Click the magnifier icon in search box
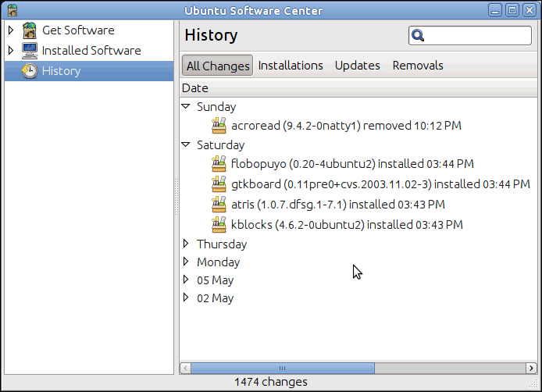The image size is (542, 392). [x=418, y=35]
